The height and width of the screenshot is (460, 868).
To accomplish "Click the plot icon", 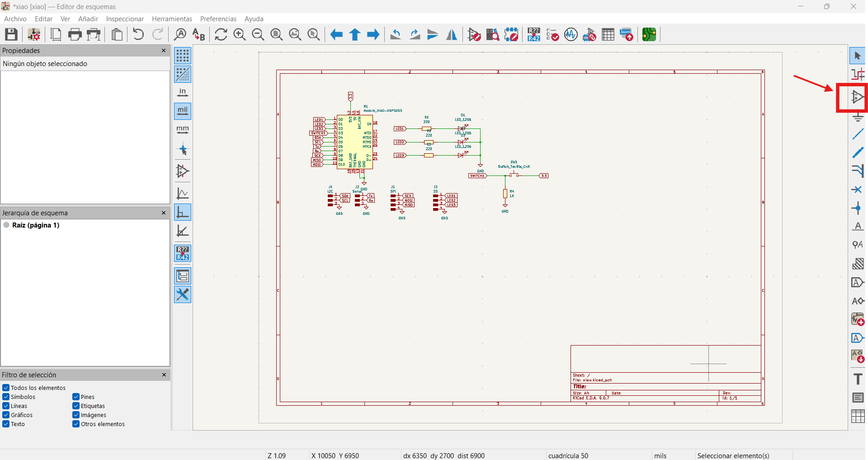I will 94,34.
